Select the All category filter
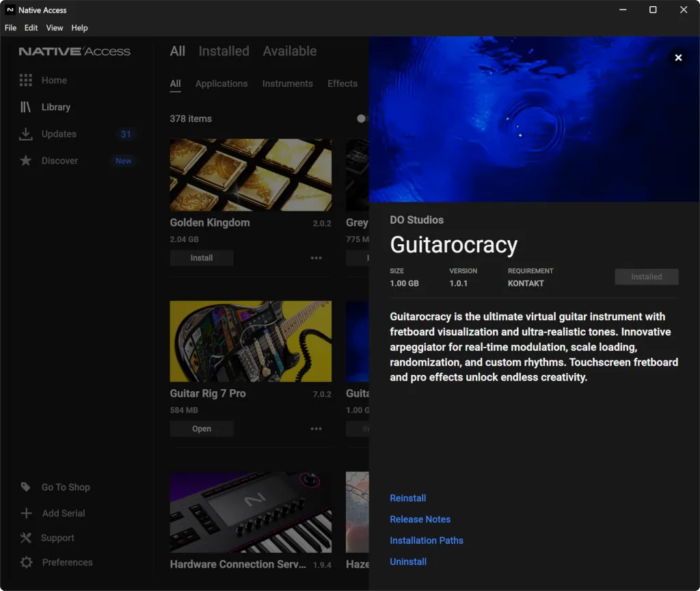 click(x=176, y=83)
